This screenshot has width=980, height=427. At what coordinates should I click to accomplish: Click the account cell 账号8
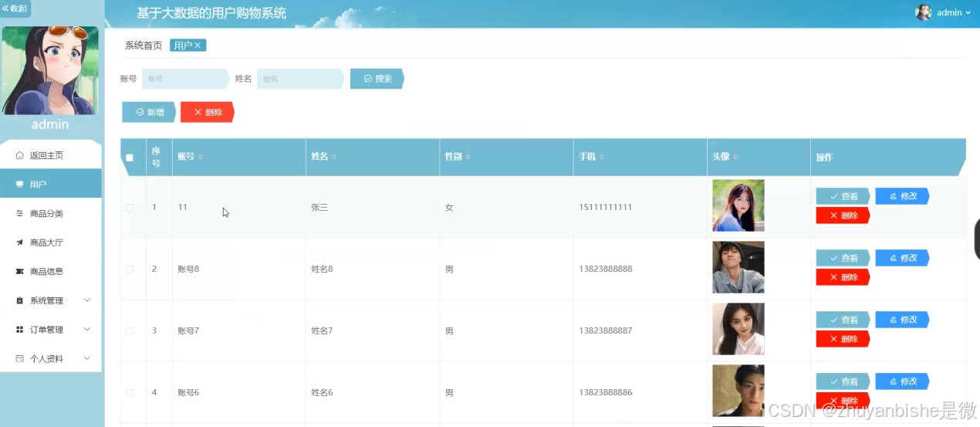coord(188,269)
